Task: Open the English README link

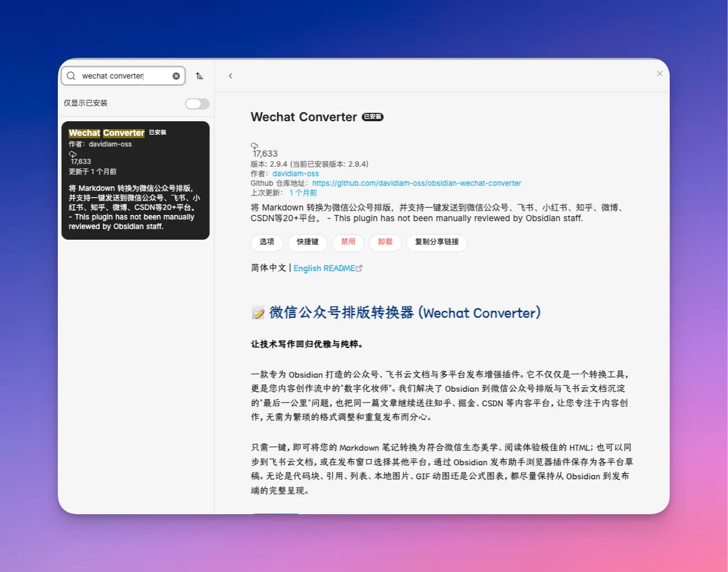Action: pos(328,268)
